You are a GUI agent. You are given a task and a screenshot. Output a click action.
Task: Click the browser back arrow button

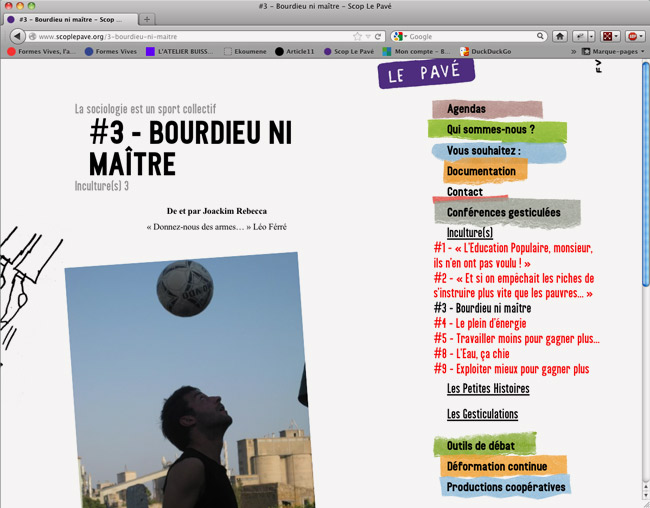[x=17, y=36]
